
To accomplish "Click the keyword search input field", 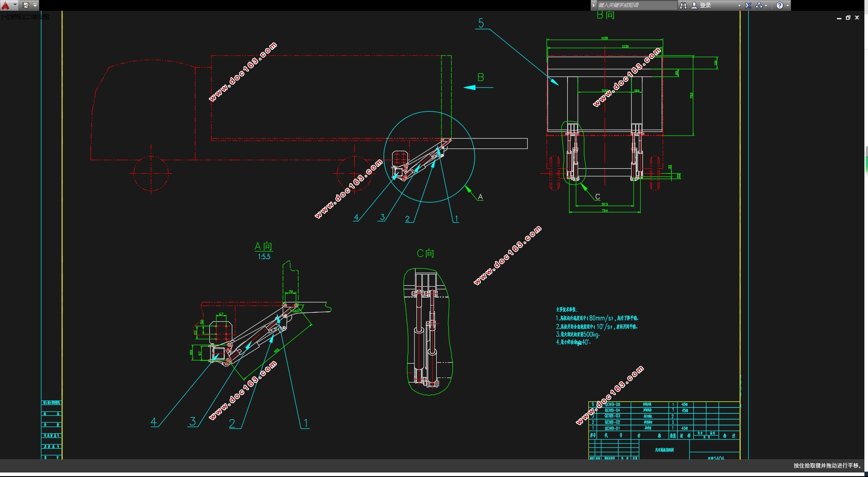I will (637, 5).
